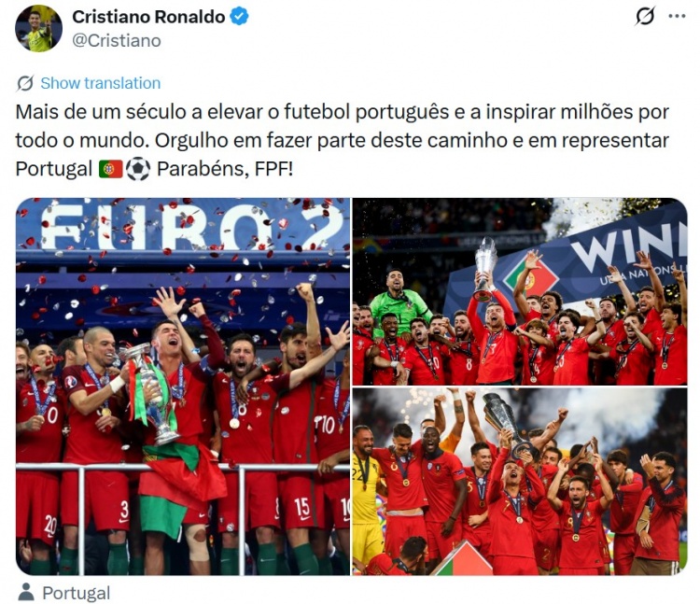Click the word Parabéns, FPF! in the tweet
This screenshot has height=604, width=700.
tap(225, 169)
